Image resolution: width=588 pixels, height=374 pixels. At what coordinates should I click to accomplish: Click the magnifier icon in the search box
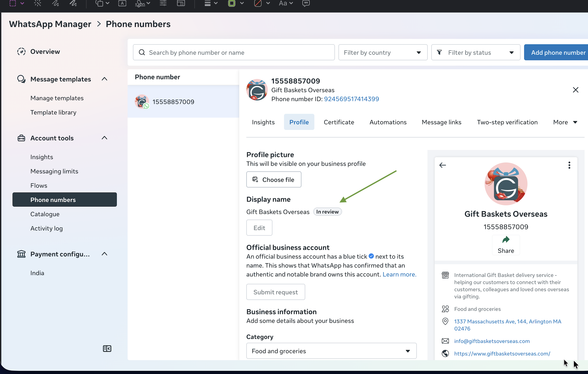[142, 52]
